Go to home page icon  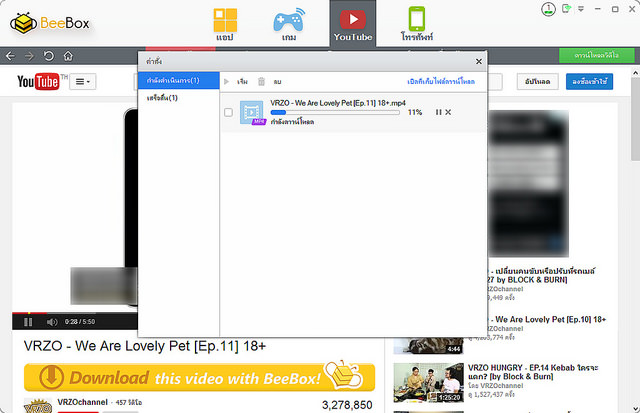pyautogui.click(x=68, y=56)
